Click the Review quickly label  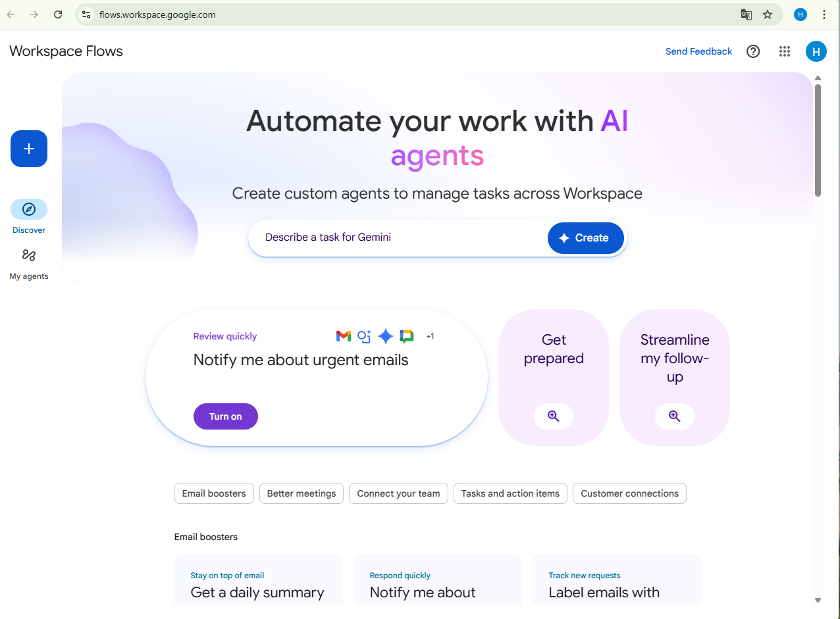tap(225, 336)
